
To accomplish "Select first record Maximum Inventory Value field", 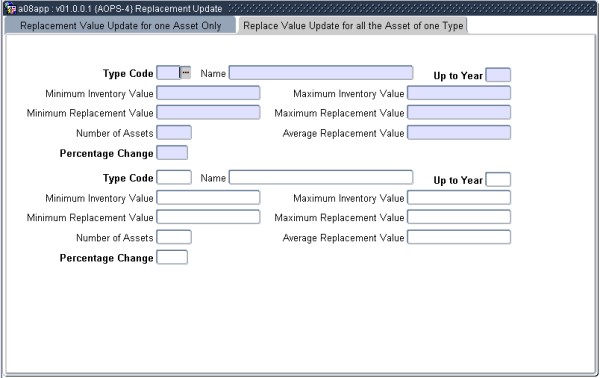I will [459, 93].
